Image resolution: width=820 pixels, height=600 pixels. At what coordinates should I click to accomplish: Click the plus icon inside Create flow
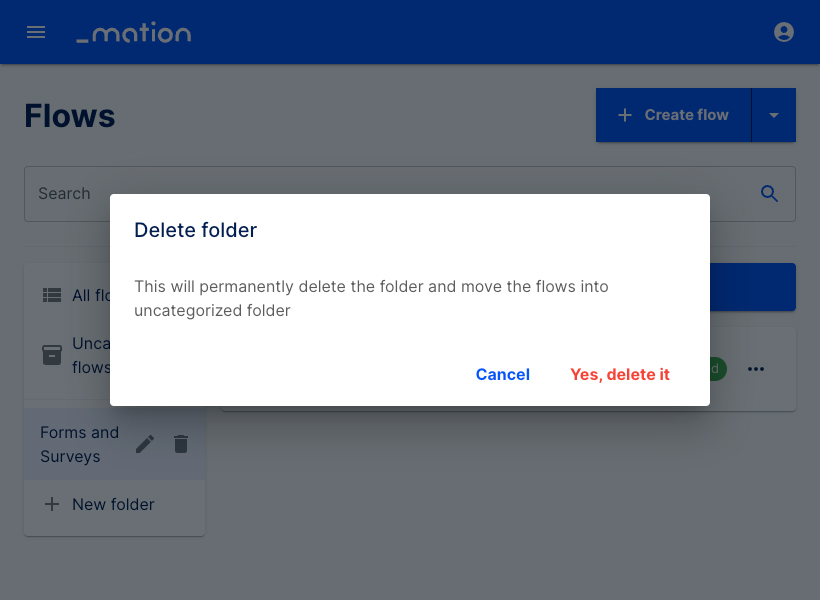click(x=626, y=114)
